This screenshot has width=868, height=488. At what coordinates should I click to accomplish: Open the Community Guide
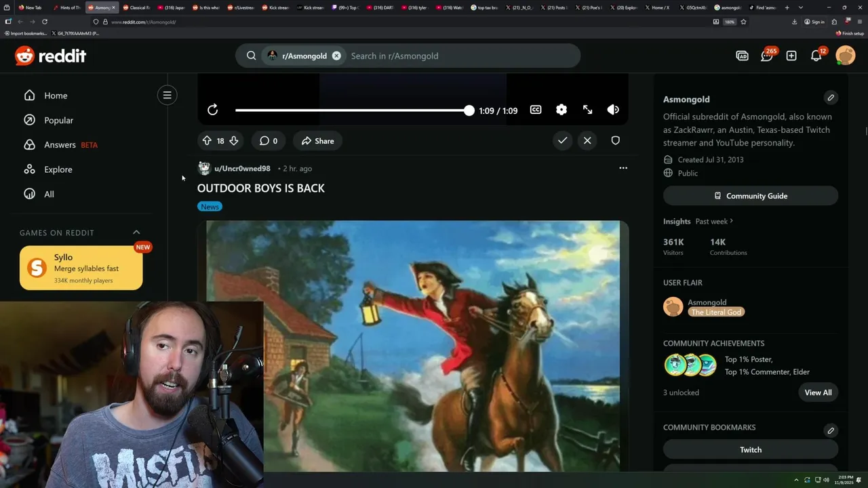(x=751, y=196)
